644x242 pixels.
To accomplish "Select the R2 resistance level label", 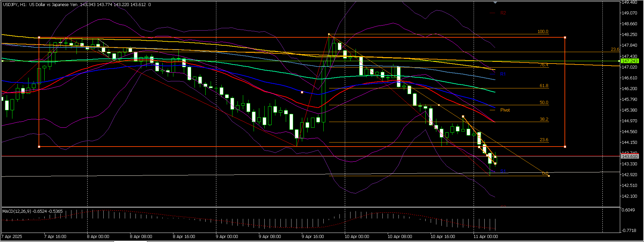I will [x=503, y=13].
